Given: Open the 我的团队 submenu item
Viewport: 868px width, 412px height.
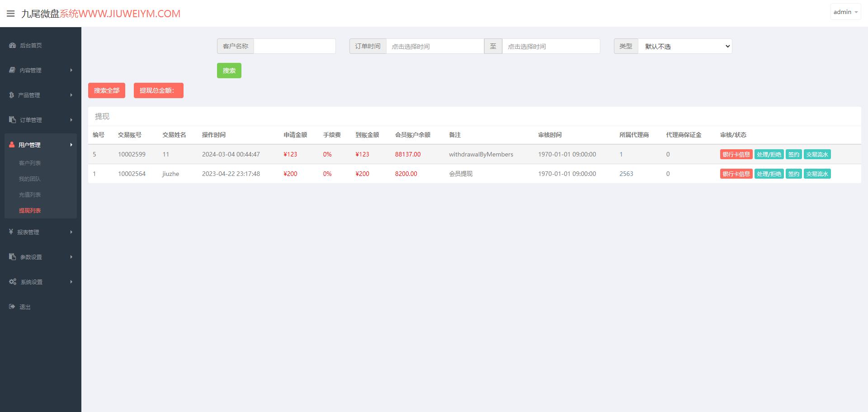Looking at the screenshot, I should (30, 179).
